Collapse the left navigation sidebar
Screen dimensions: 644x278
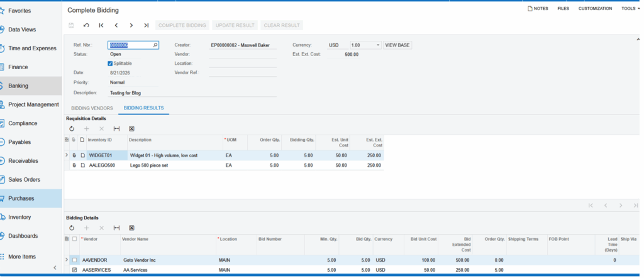coord(55,268)
